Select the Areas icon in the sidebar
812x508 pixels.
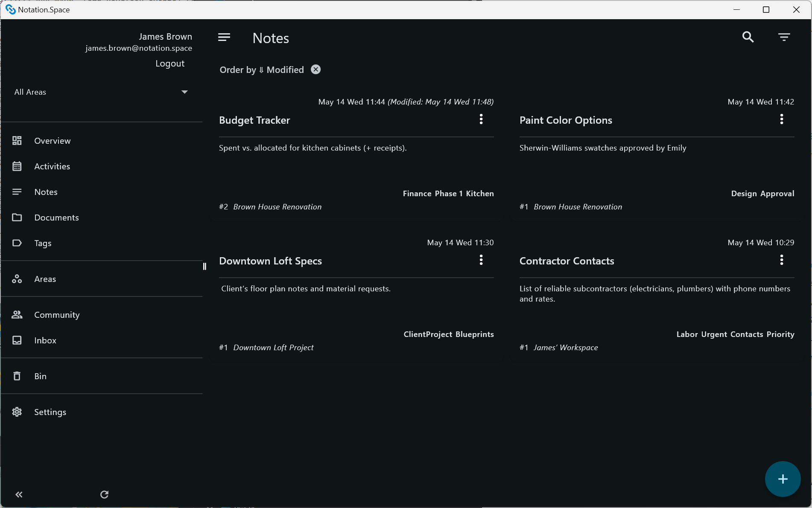coord(17,279)
